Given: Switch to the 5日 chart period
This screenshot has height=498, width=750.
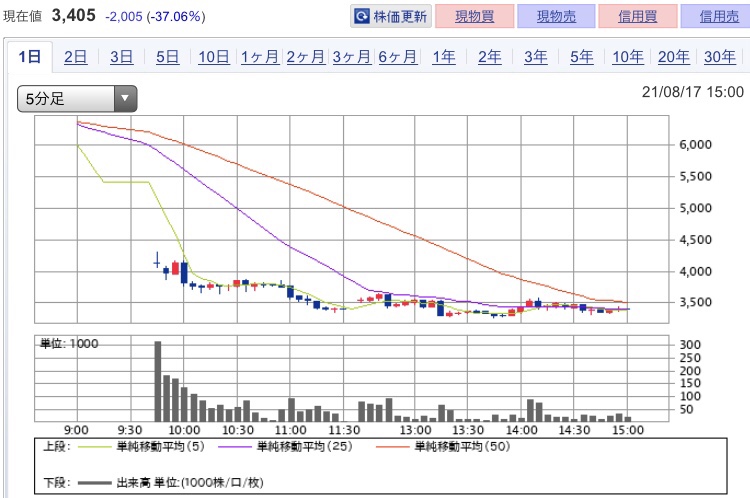Looking at the screenshot, I should [167, 57].
